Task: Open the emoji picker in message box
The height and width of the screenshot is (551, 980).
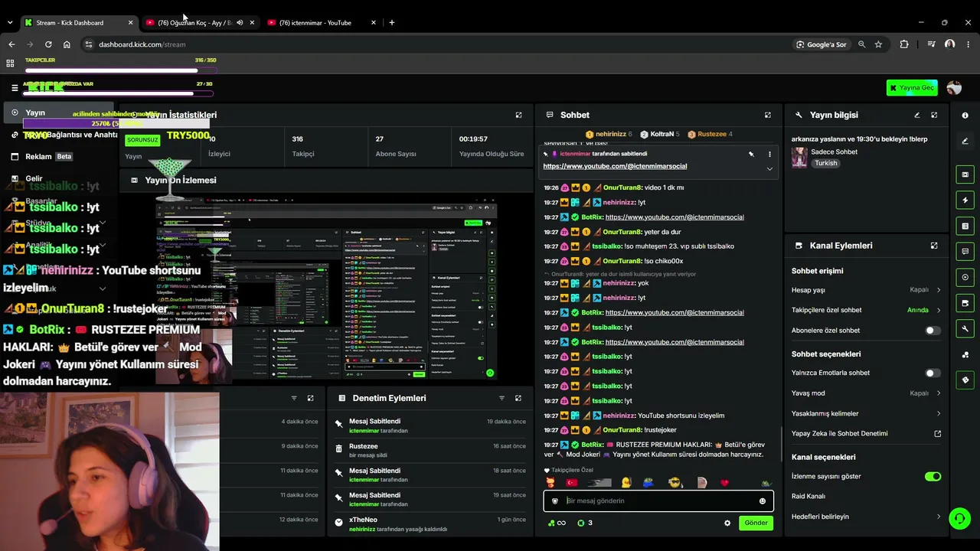Action: [x=763, y=501]
